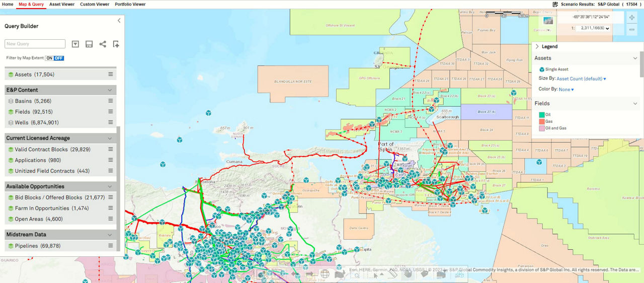The width and height of the screenshot is (644, 283).
Task: Click the share query icon
Action: [103, 44]
